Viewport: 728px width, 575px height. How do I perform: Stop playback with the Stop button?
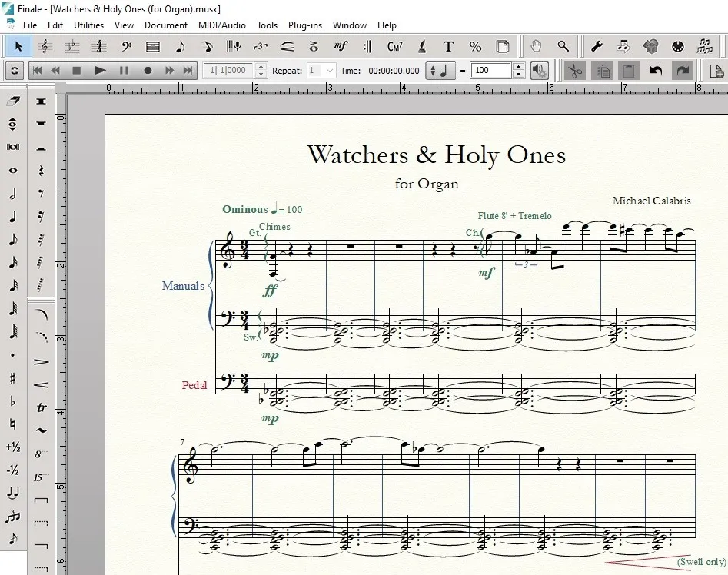77,71
